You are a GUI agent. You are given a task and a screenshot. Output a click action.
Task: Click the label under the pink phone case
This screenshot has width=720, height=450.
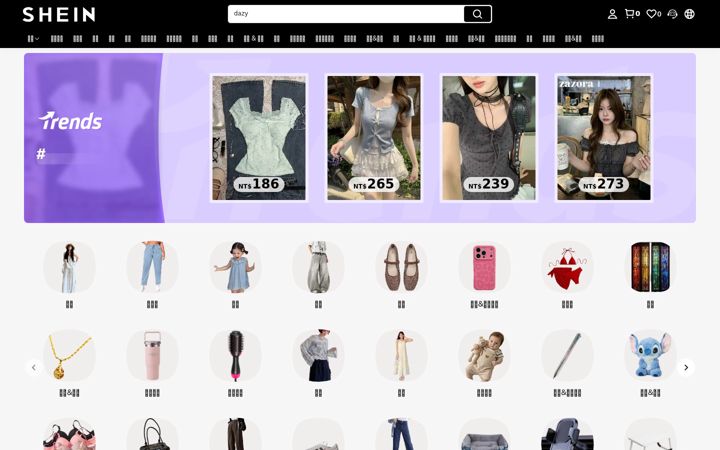(x=484, y=304)
